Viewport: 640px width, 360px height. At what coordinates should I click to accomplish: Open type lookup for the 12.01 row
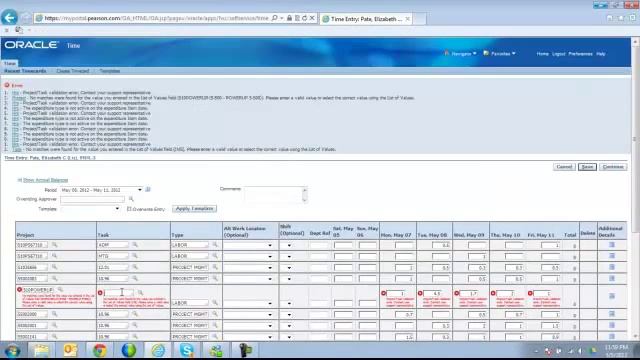coord(215,267)
